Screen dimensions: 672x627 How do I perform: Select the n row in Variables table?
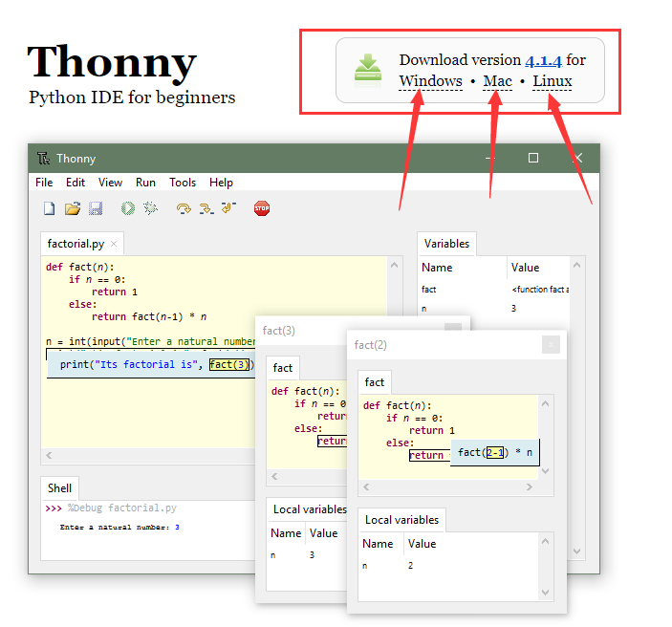tap(494, 309)
